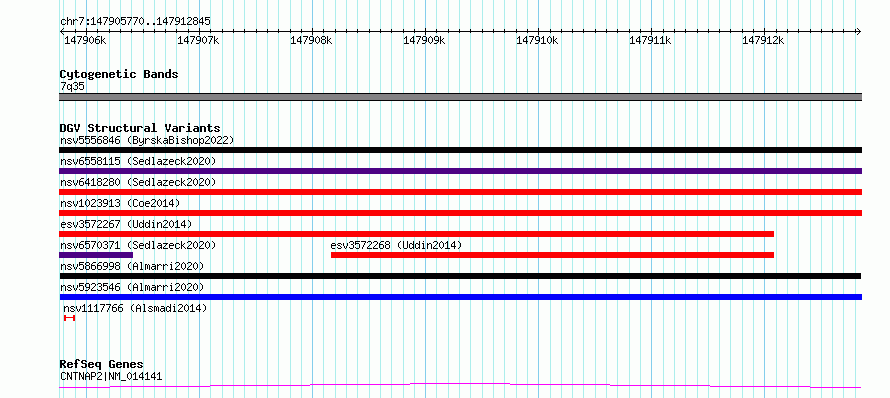Click the CNTNAP2|NM_014141 gene label

tap(111, 376)
